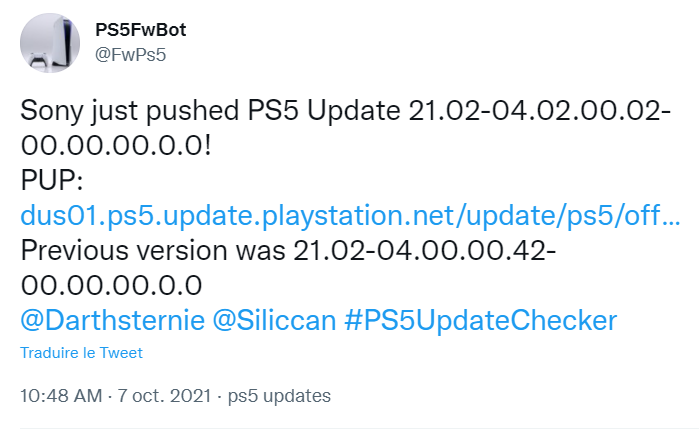Open the #PS5UpdateChecker hashtag
Viewport: 699px width, 431px height.
(x=481, y=320)
